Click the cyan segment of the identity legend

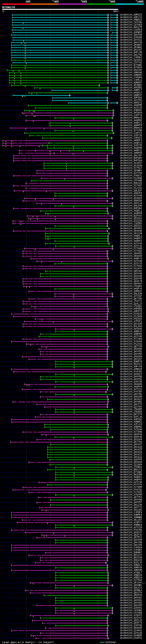pos(130,4)
